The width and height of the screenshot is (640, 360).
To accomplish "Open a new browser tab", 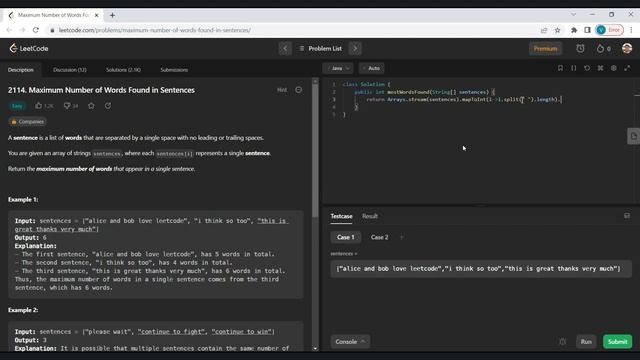I will coord(112,16).
